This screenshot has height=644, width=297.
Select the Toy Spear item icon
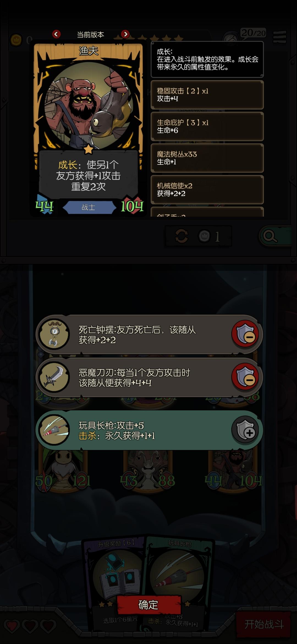tap(54, 430)
